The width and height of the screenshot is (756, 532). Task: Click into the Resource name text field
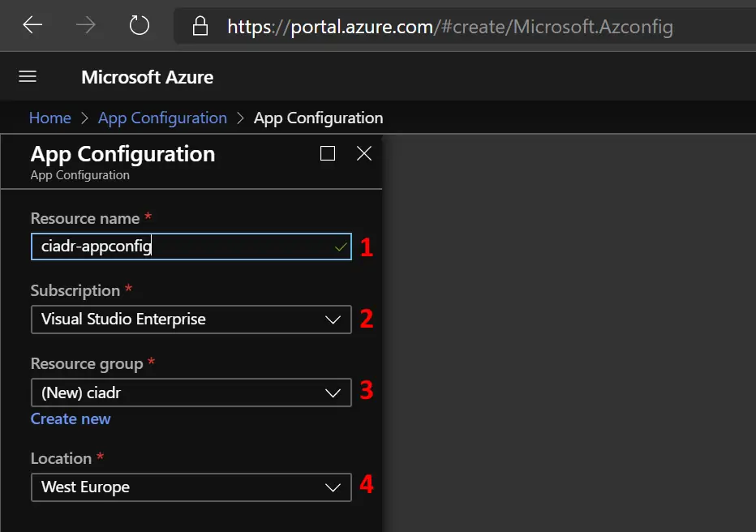[x=191, y=247]
